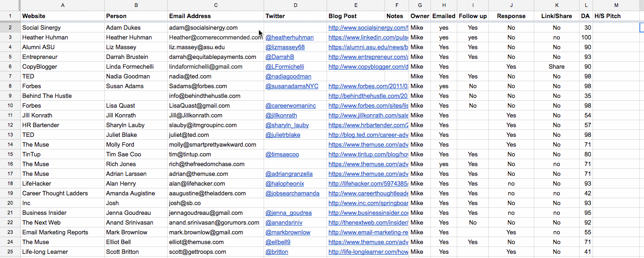The width and height of the screenshot is (644, 258).
Task: Select the column M header
Action: point(616,5)
